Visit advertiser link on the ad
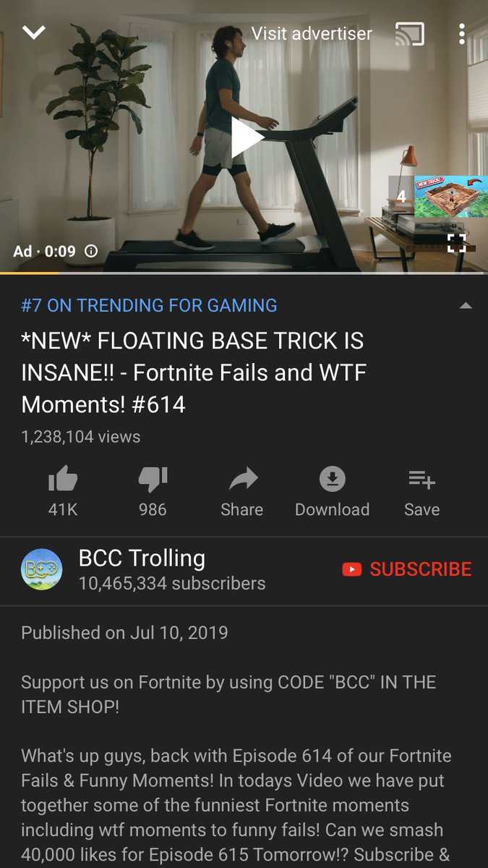 [312, 33]
